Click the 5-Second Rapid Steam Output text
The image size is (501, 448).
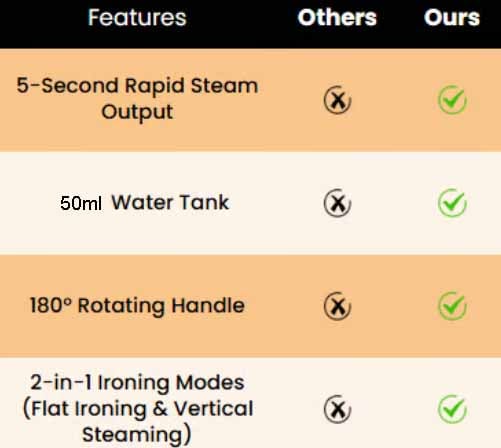(137, 99)
